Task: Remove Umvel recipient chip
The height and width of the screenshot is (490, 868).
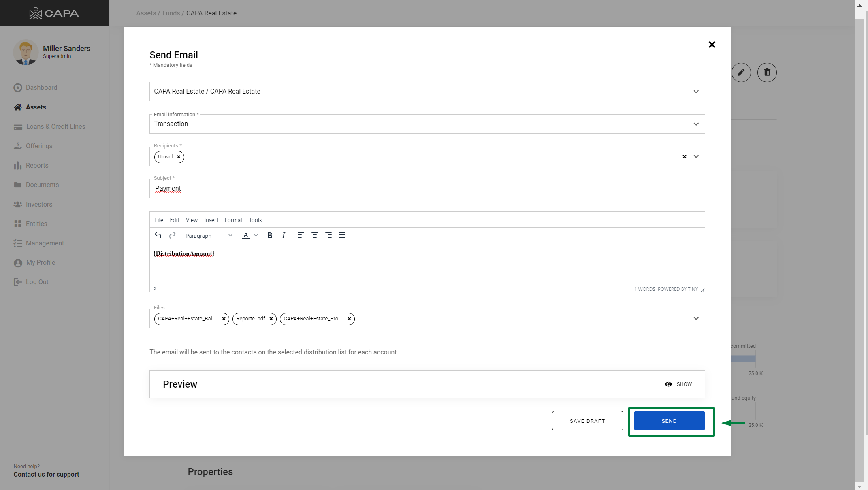Action: pyautogui.click(x=179, y=157)
